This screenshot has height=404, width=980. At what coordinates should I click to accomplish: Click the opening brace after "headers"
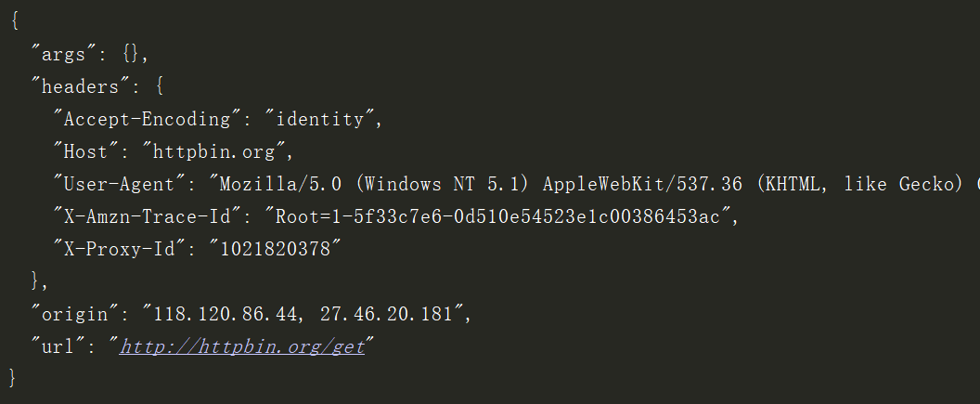click(159, 86)
